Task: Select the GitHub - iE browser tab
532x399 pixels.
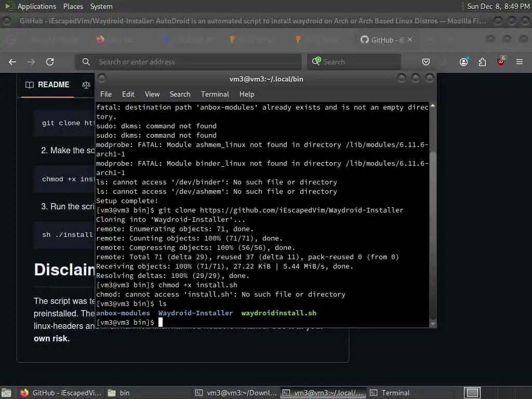Action: click(387, 40)
